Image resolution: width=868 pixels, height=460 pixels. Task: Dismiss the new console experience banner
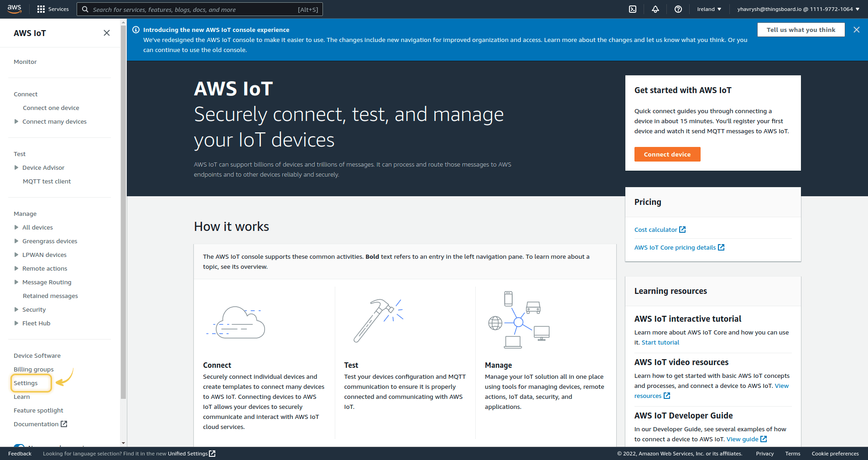coord(857,30)
